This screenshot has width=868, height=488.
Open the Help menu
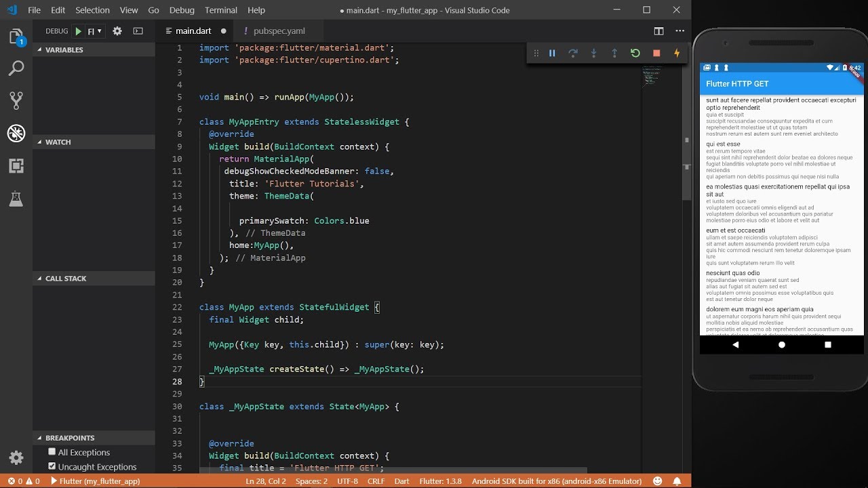point(256,10)
